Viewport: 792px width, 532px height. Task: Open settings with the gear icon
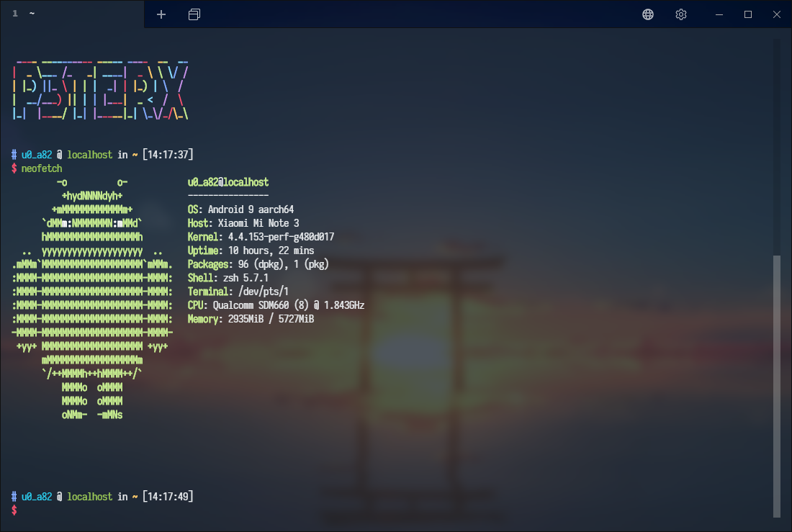click(x=681, y=14)
